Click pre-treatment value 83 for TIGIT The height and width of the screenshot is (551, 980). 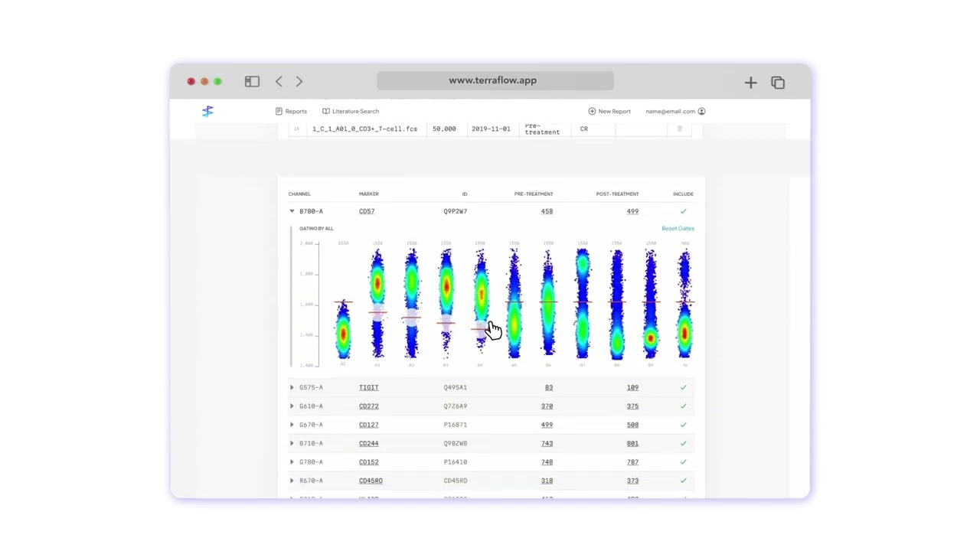[549, 387]
